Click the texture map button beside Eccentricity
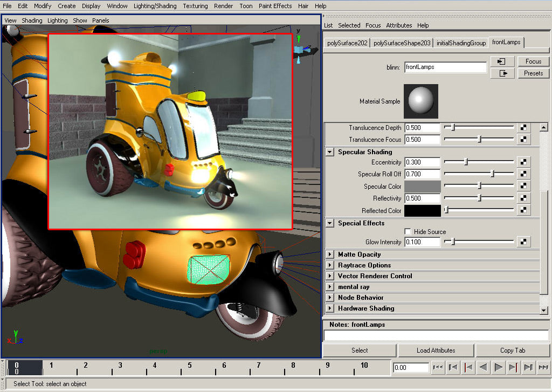 [x=523, y=162]
